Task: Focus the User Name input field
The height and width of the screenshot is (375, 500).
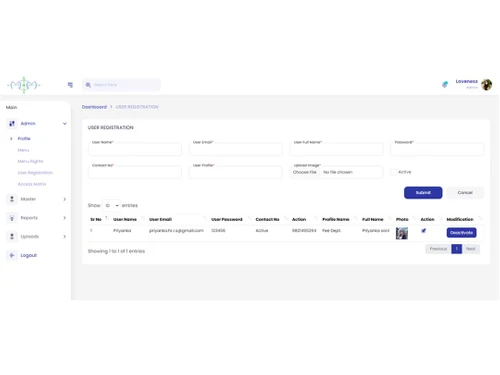Action: pyautogui.click(x=135, y=149)
